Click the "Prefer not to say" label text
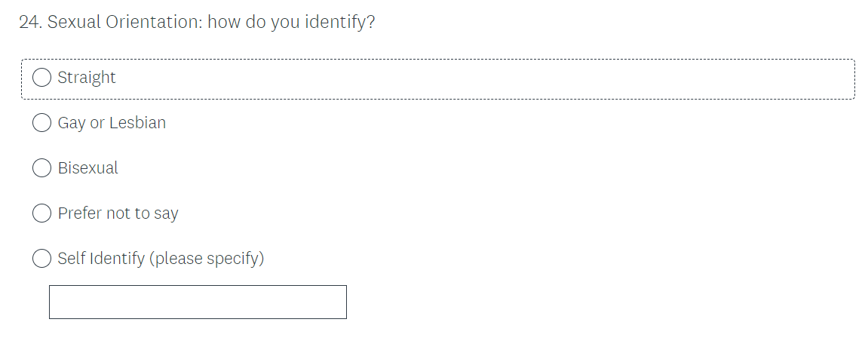 tap(118, 213)
